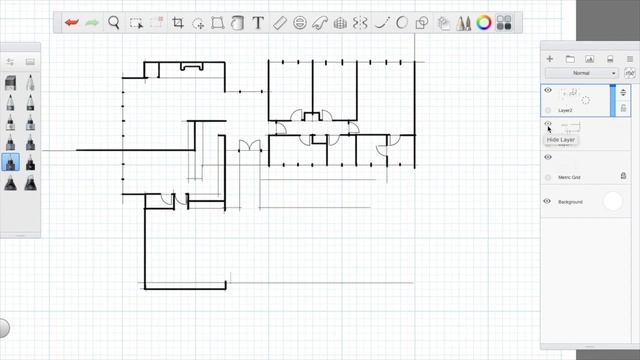This screenshot has width=640, height=360.
Task: Open the Brush Library icon
Action: click(30, 62)
